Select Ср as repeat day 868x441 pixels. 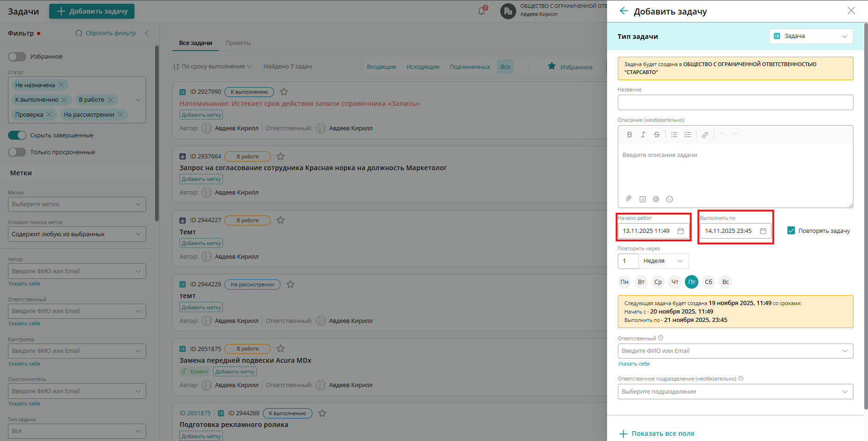tap(658, 282)
